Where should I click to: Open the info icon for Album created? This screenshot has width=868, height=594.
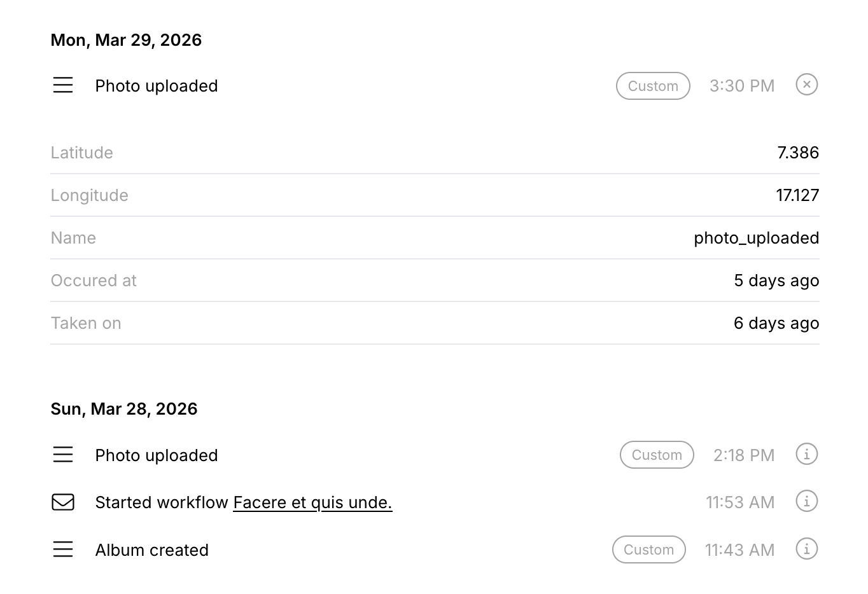[806, 548]
